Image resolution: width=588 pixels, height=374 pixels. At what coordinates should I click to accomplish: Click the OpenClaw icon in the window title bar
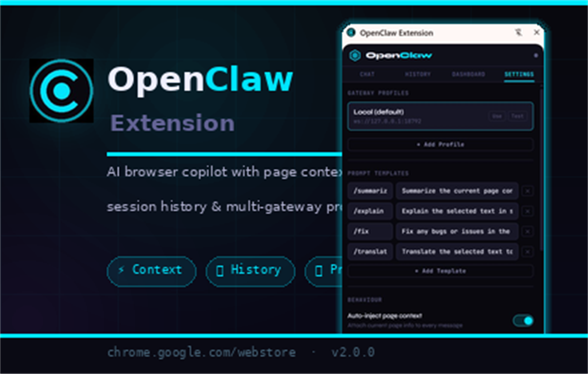pyautogui.click(x=351, y=33)
